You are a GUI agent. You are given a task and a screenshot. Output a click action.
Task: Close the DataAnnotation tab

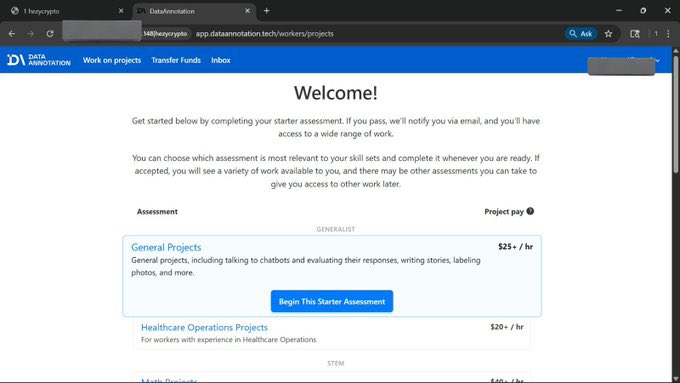(x=247, y=11)
